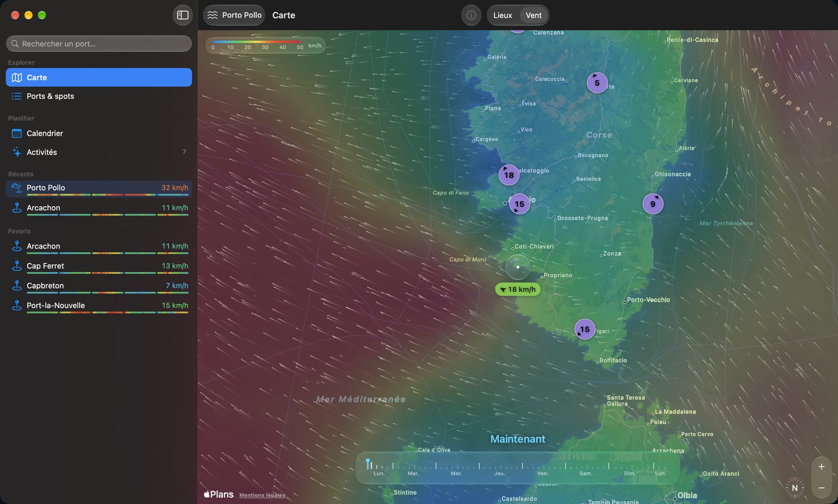Jump to Dim. on the timeline
This screenshot has height=504, width=838.
630,474
